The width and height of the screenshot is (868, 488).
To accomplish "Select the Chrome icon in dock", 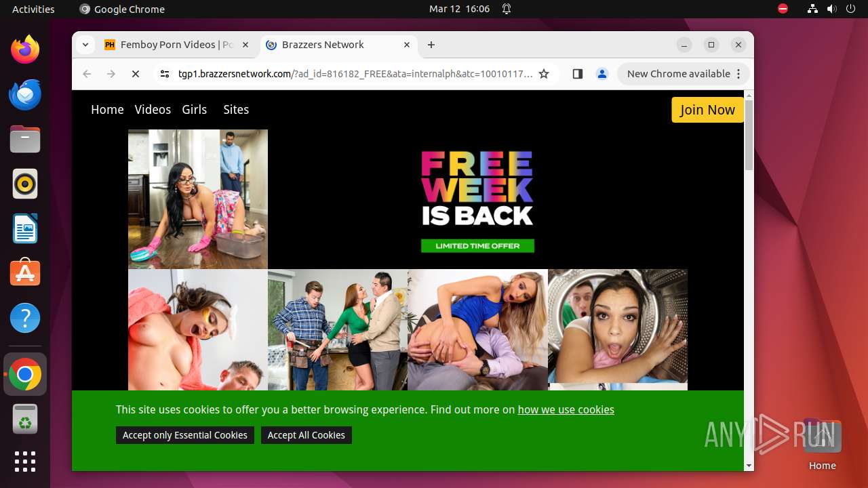I will pos(25,374).
